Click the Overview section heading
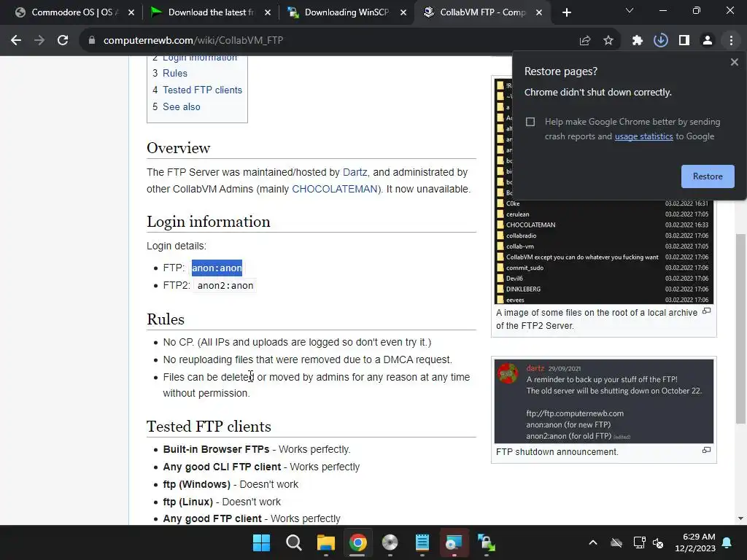The height and width of the screenshot is (560, 747). [x=178, y=148]
